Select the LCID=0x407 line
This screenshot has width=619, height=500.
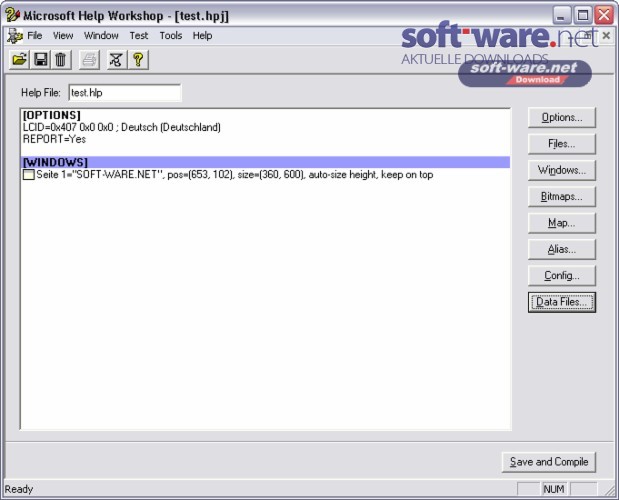click(122, 127)
